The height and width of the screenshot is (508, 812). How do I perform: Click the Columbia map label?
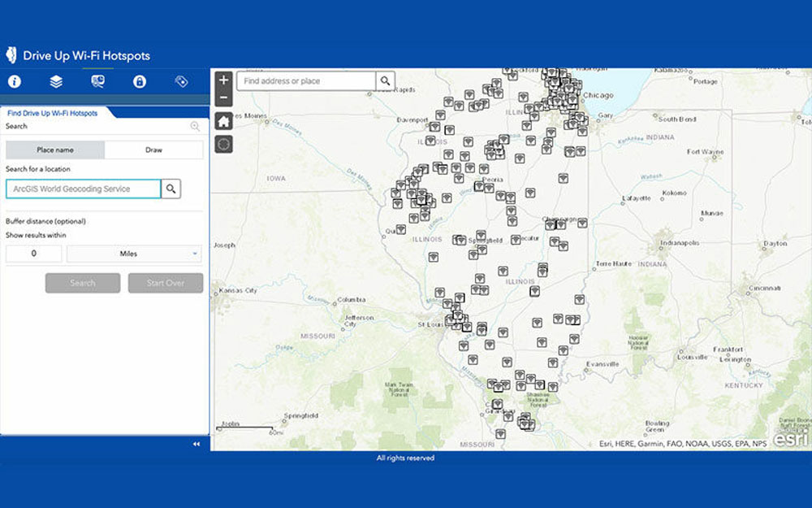(351, 300)
